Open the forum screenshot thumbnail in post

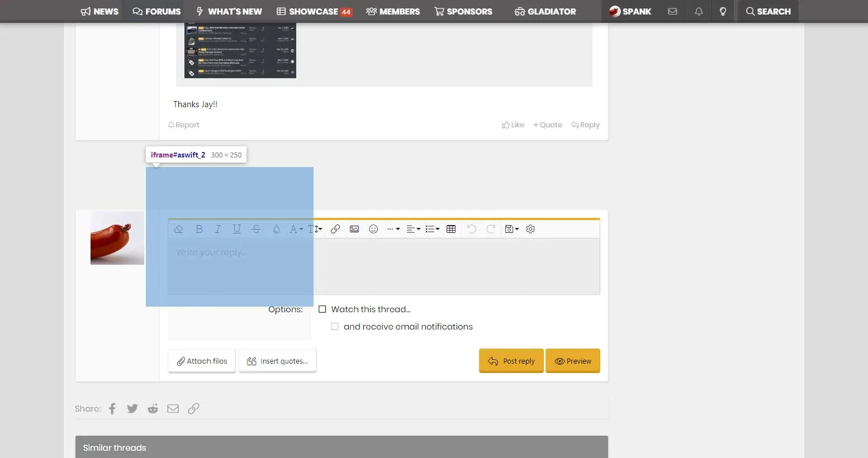coord(240,50)
